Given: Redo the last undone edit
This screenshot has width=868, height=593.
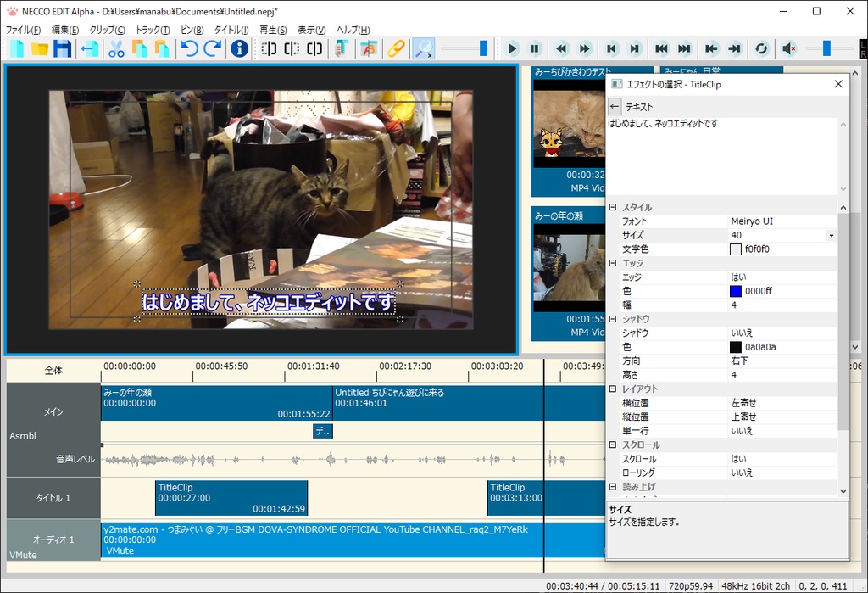Looking at the screenshot, I should pyautogui.click(x=212, y=48).
